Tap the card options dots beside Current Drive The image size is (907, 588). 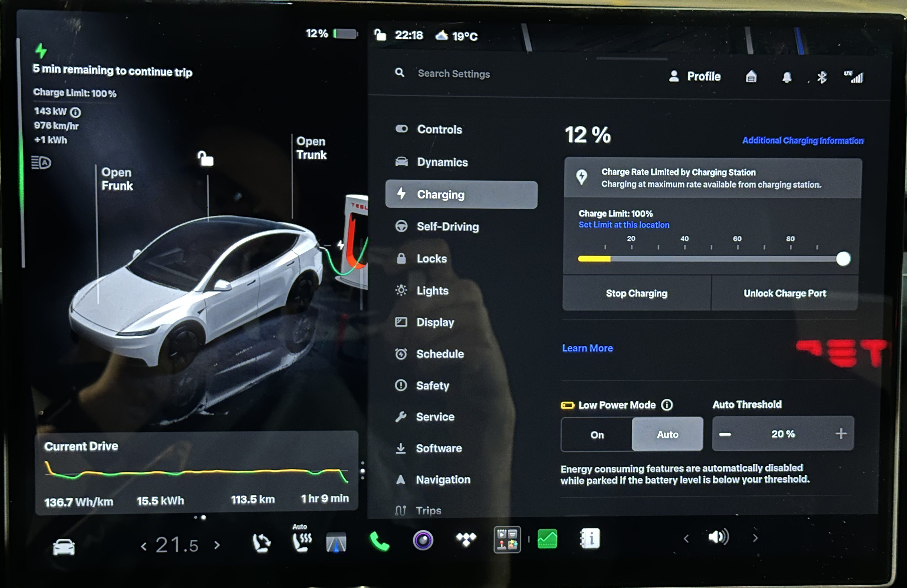[362, 471]
